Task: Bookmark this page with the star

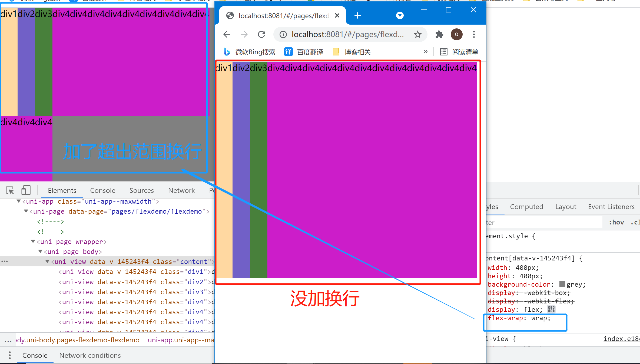Action: (417, 34)
